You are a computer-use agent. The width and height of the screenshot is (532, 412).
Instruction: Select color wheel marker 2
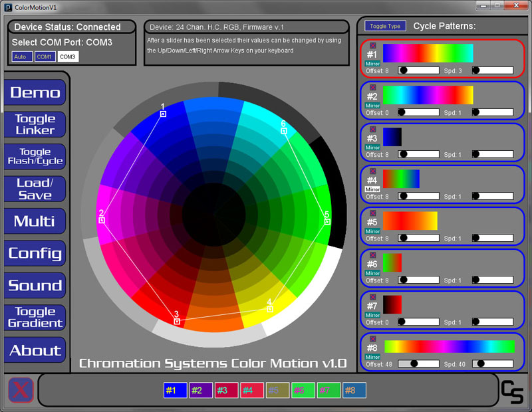(102, 221)
